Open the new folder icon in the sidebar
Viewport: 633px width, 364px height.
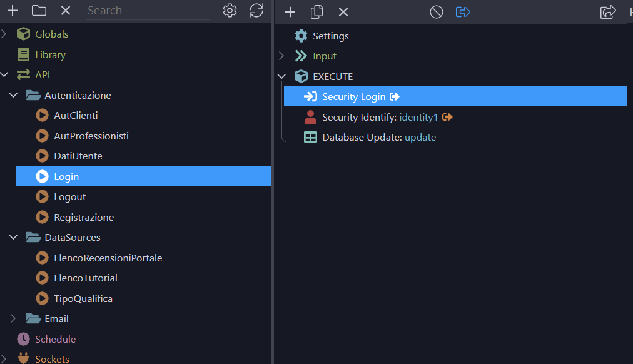pos(39,10)
